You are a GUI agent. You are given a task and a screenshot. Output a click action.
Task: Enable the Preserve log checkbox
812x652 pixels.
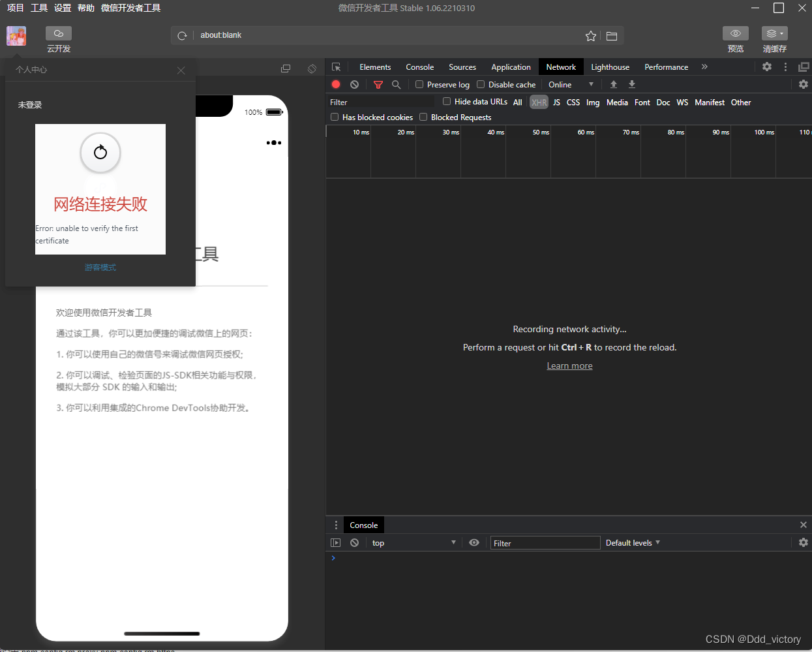[419, 84]
